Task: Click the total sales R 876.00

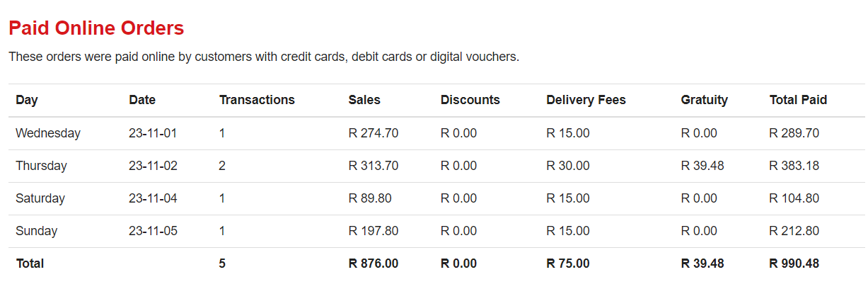Action: click(x=374, y=263)
